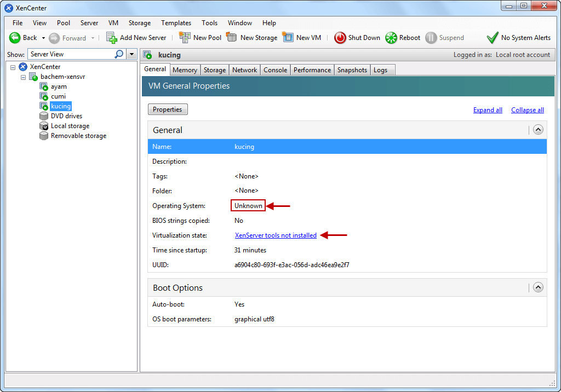This screenshot has height=392, width=561.
Task: Collapse the General section chevron
Action: [x=538, y=129]
